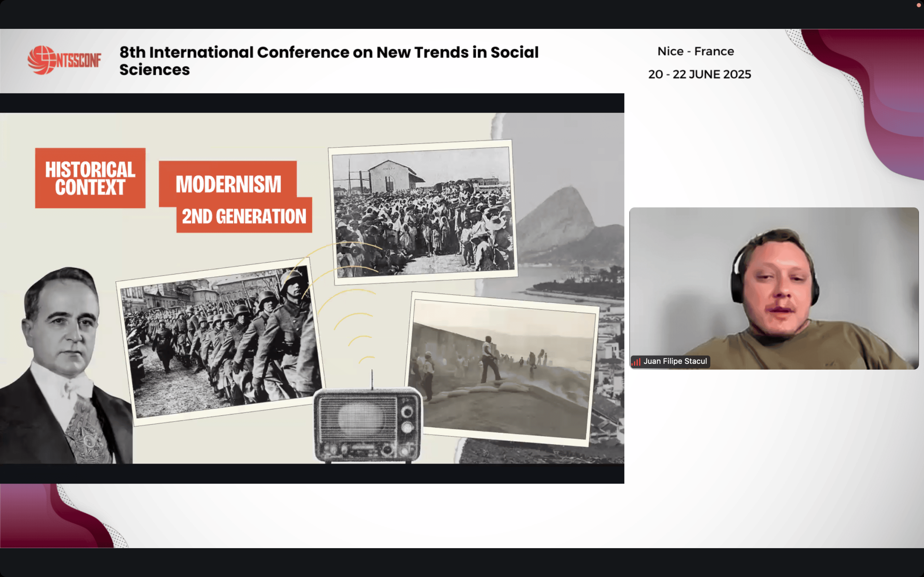Click the Nice - France location text
This screenshot has width=924, height=577.
pyautogui.click(x=695, y=51)
